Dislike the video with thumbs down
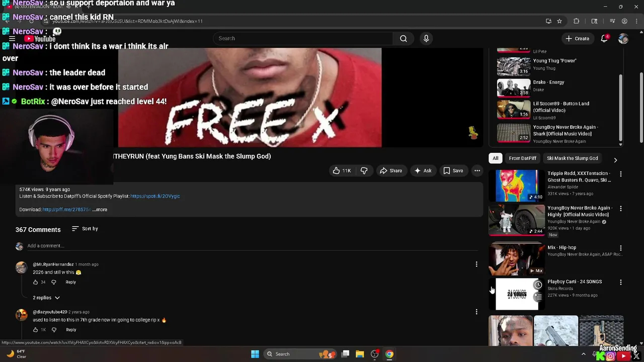This screenshot has height=362, width=644. pyautogui.click(x=364, y=171)
